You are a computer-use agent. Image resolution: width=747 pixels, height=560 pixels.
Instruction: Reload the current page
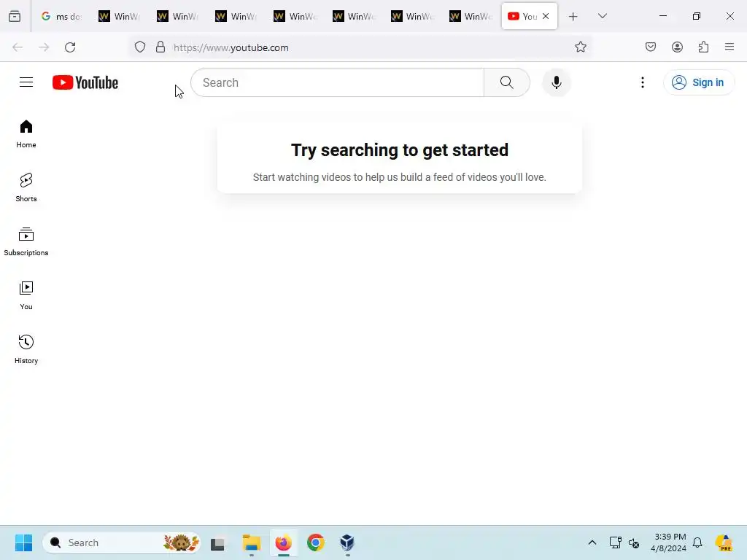(x=70, y=47)
